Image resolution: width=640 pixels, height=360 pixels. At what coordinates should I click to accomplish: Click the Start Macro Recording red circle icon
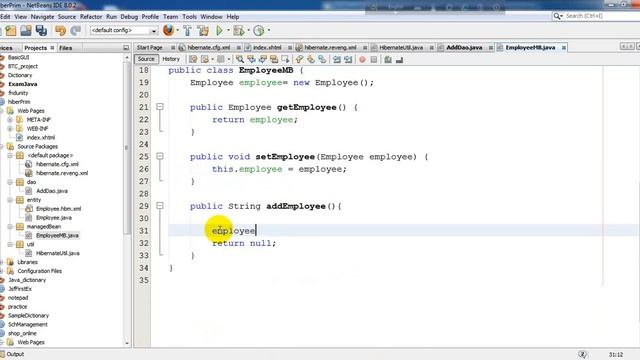click(362, 60)
